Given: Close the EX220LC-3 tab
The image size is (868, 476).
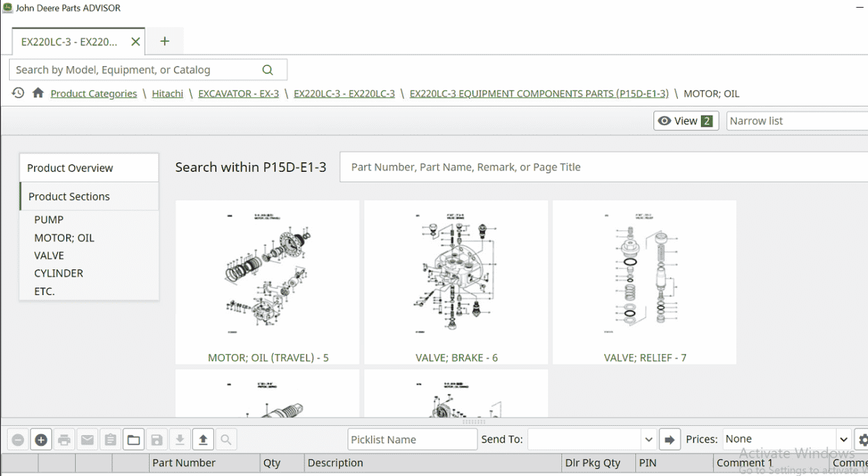Looking at the screenshot, I should pyautogui.click(x=136, y=42).
